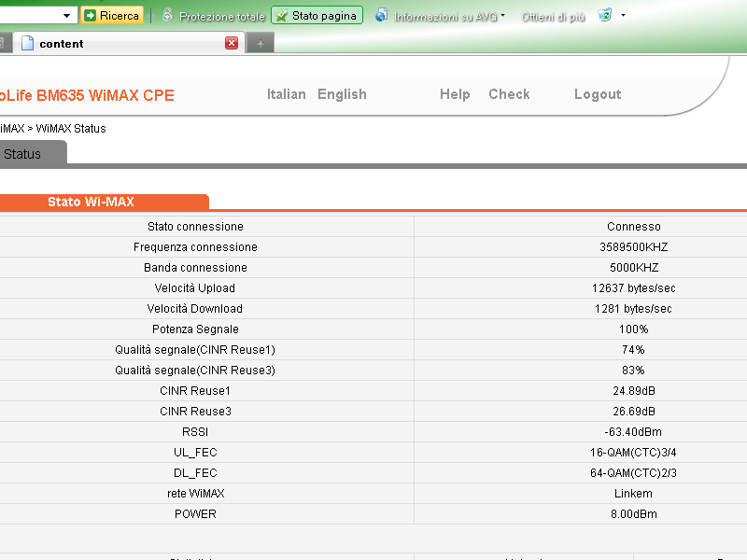
Task: Click the RSSI label
Action: click(x=195, y=431)
